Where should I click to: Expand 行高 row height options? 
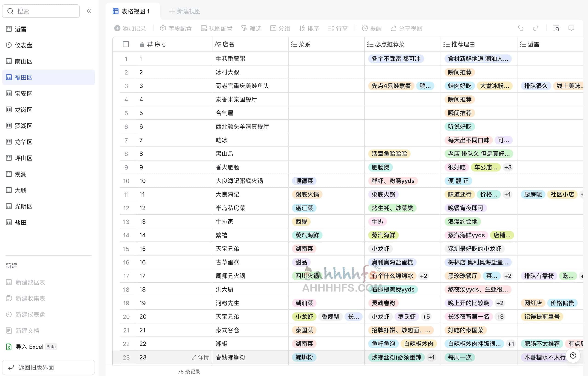coord(338,28)
